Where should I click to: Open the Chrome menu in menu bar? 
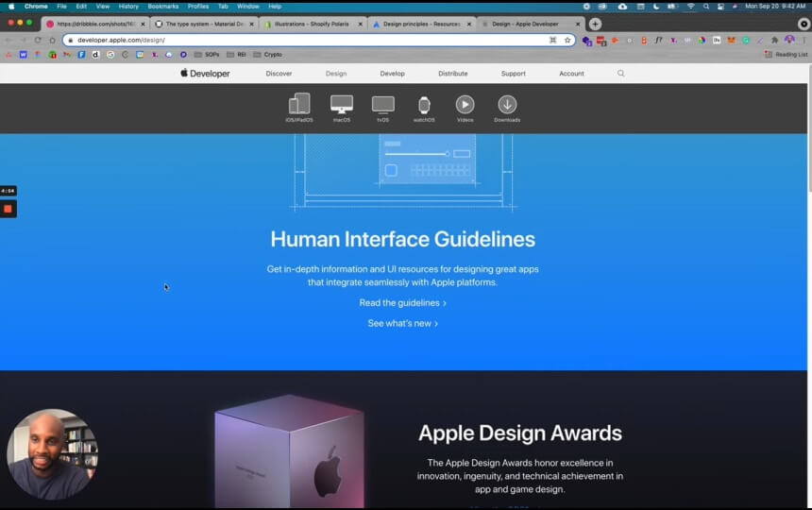pyautogui.click(x=36, y=7)
